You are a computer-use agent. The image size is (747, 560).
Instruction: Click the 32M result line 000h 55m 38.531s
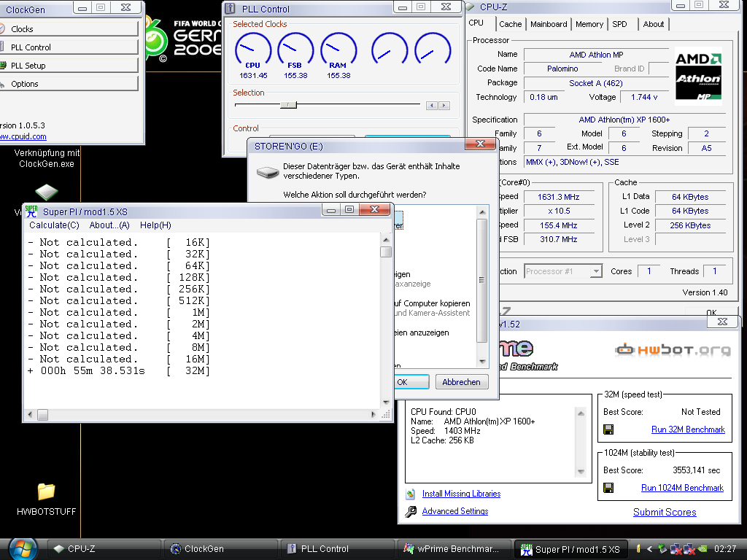118,371
